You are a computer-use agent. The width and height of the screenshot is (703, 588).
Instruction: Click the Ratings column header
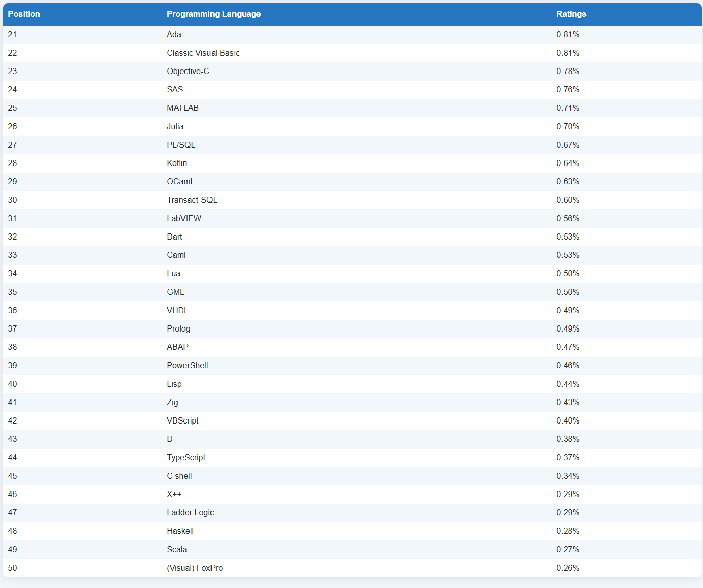coord(571,14)
